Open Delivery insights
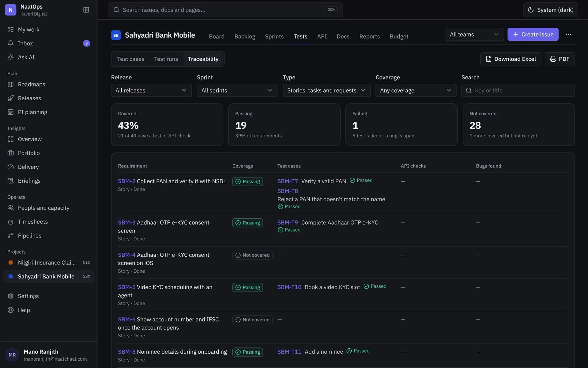The height and width of the screenshot is (368, 588). pos(49,167)
